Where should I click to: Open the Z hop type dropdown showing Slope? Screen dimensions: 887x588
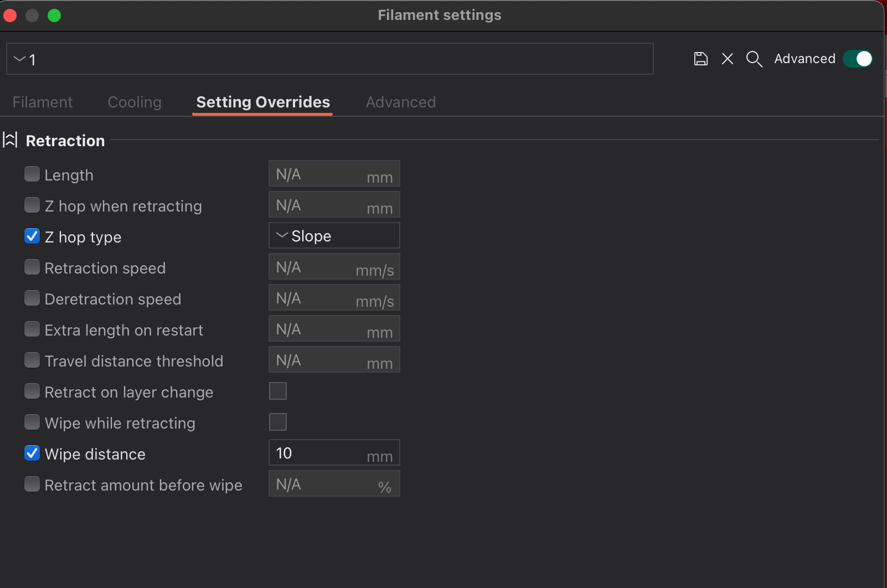[x=334, y=235]
